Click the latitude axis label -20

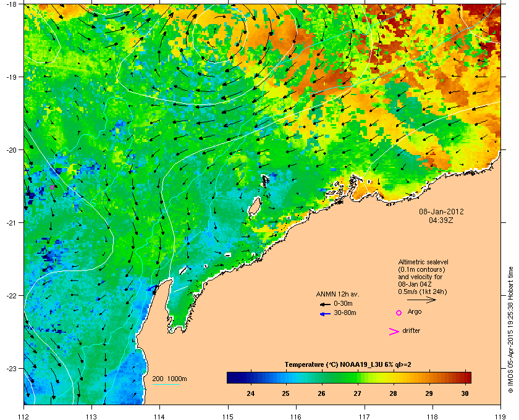(x=11, y=149)
